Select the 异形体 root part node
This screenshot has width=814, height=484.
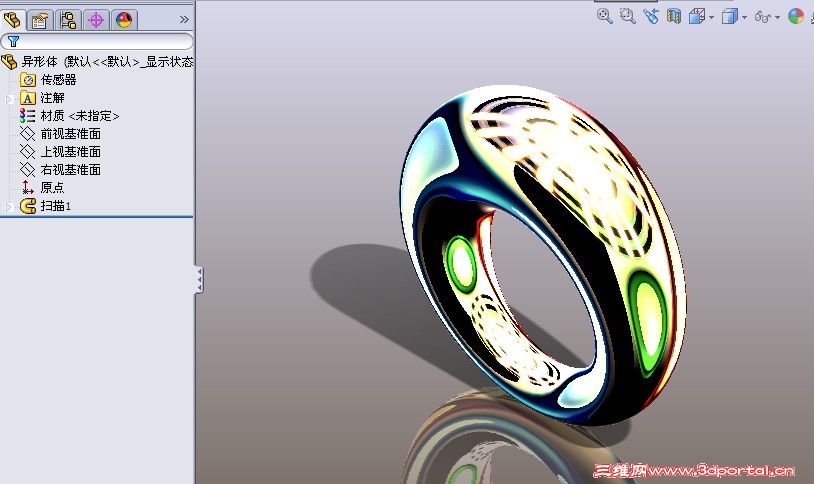click(98, 62)
